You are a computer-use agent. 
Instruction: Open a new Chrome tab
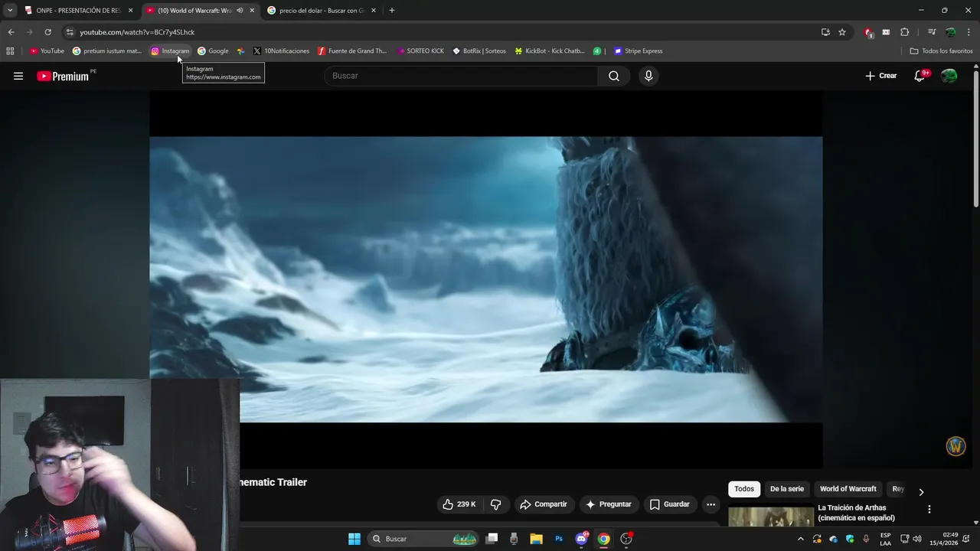tap(392, 11)
